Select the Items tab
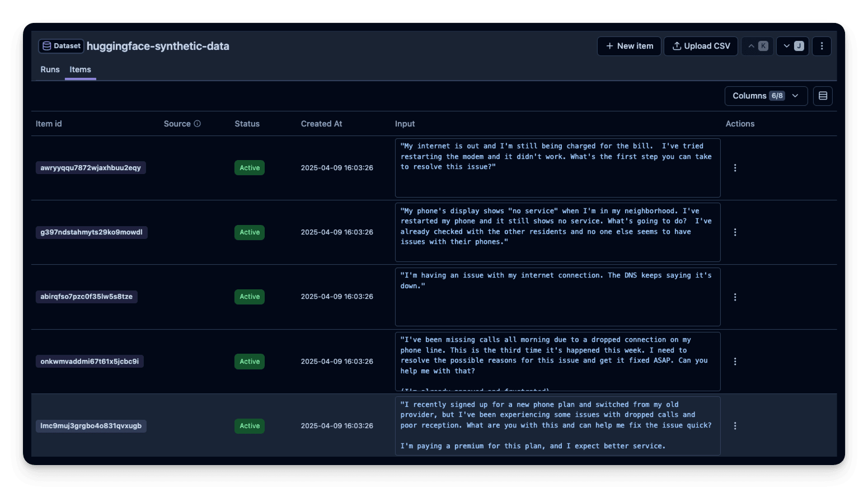This screenshot has height=488, width=868. (x=80, y=69)
